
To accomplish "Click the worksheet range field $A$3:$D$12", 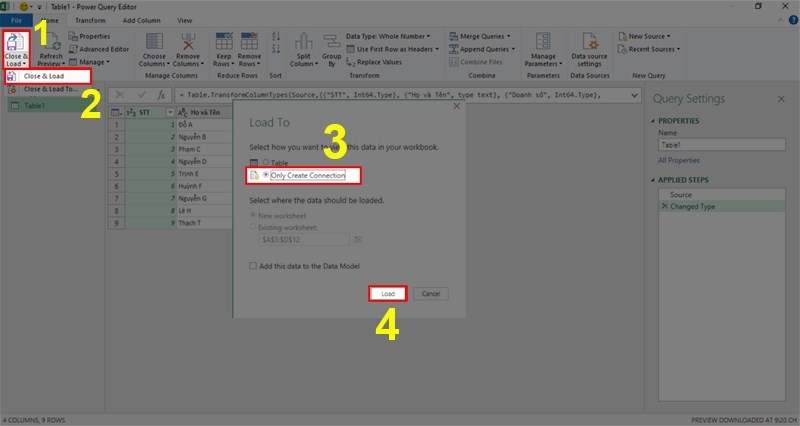I will pos(305,239).
